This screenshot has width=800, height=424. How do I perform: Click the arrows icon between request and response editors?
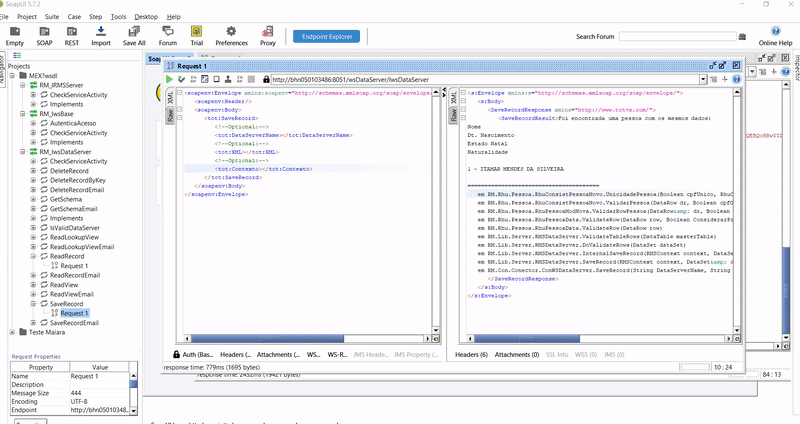point(444,92)
